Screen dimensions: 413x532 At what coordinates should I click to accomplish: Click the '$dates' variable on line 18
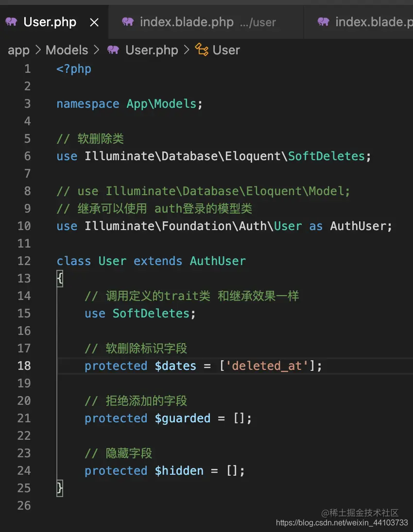(175, 366)
